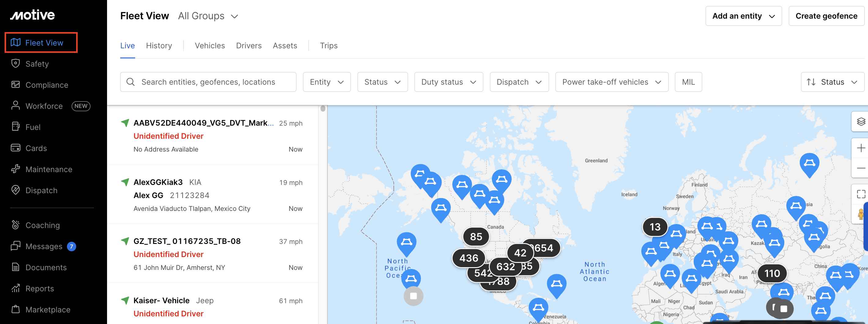Switch to the Assets tab

[285, 46]
